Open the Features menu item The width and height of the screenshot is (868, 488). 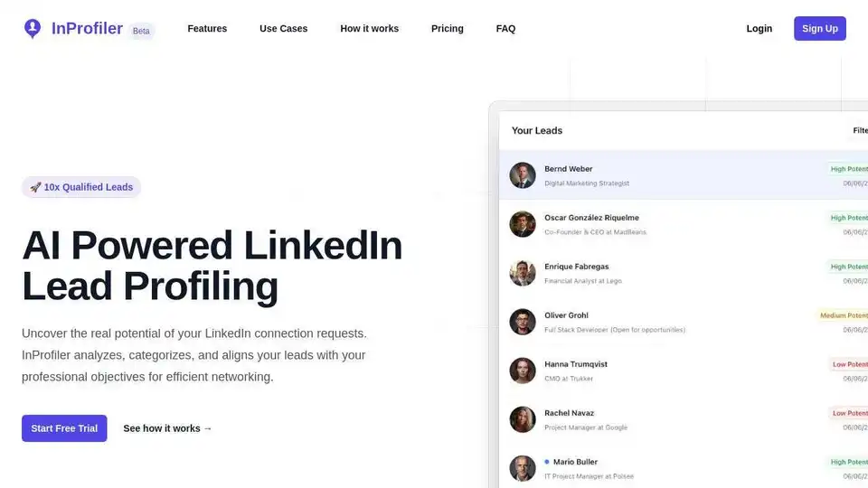click(x=207, y=28)
